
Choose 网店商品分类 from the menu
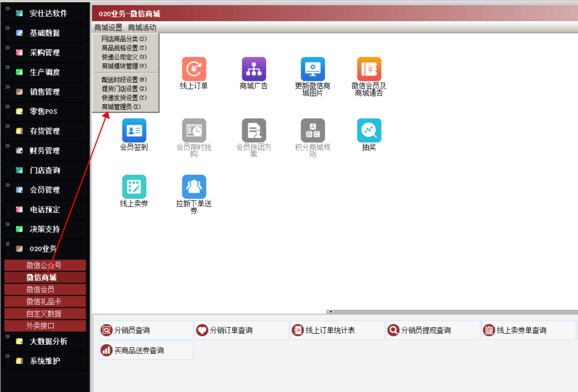(125, 39)
